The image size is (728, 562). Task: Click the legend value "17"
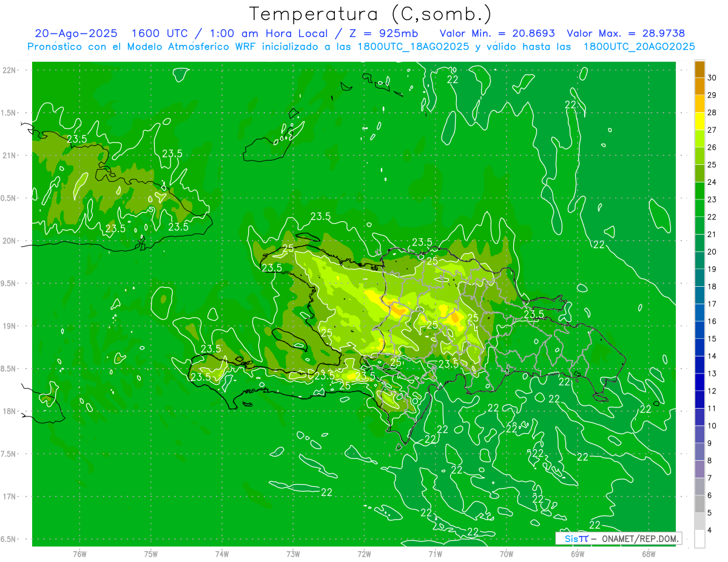click(712, 304)
